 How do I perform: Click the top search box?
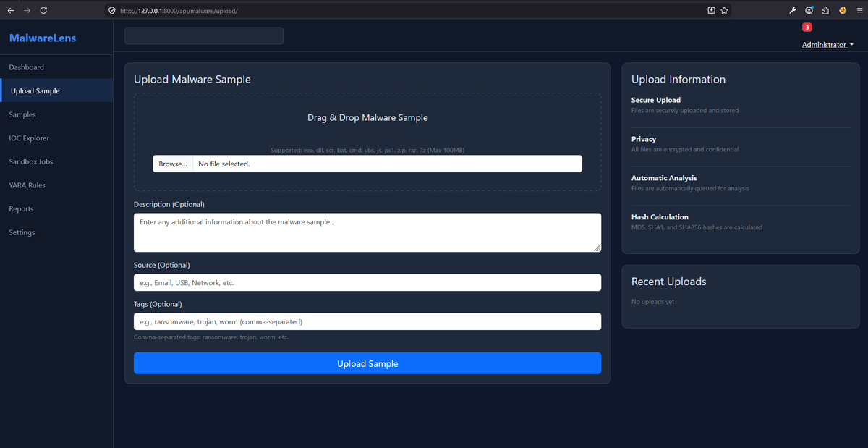(x=204, y=36)
